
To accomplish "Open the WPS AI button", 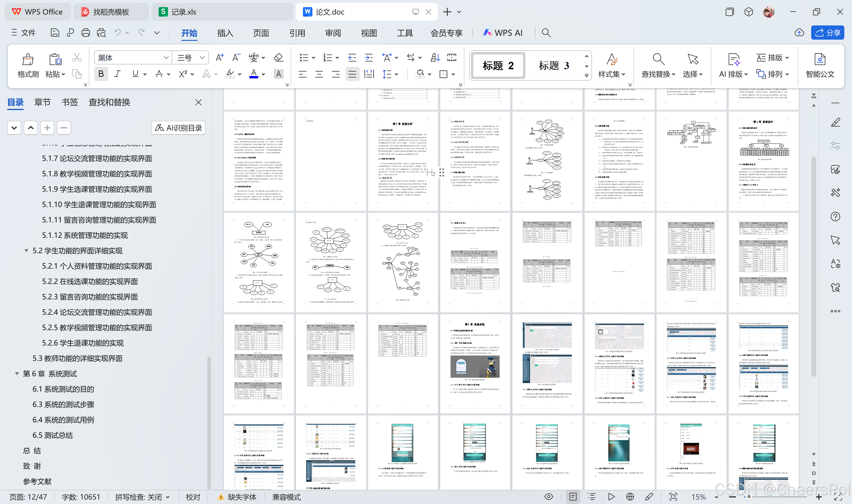I will click(503, 33).
